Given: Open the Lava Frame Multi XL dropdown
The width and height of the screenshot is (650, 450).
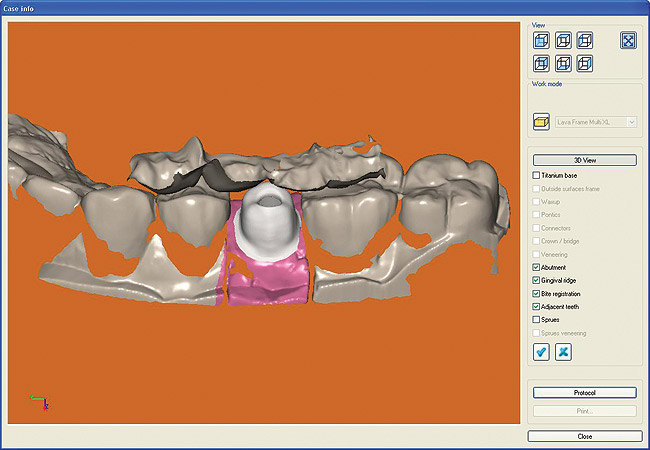Looking at the screenshot, I should click(x=631, y=121).
